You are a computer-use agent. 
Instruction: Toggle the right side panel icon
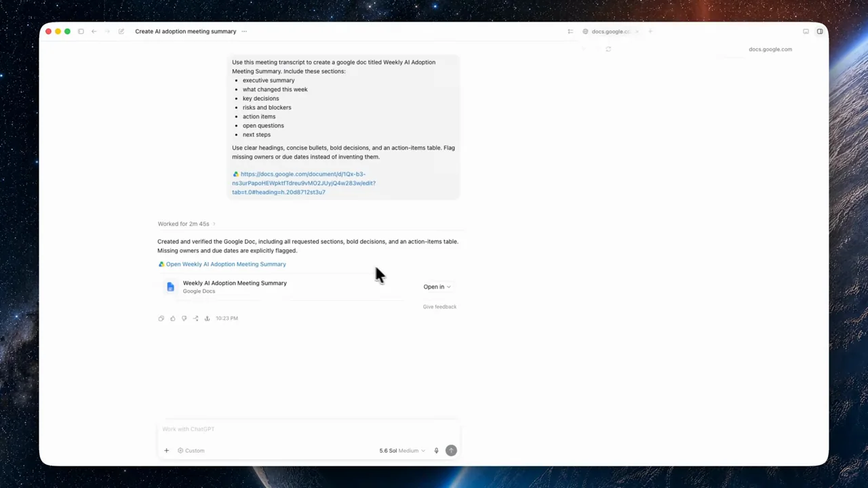[820, 31]
